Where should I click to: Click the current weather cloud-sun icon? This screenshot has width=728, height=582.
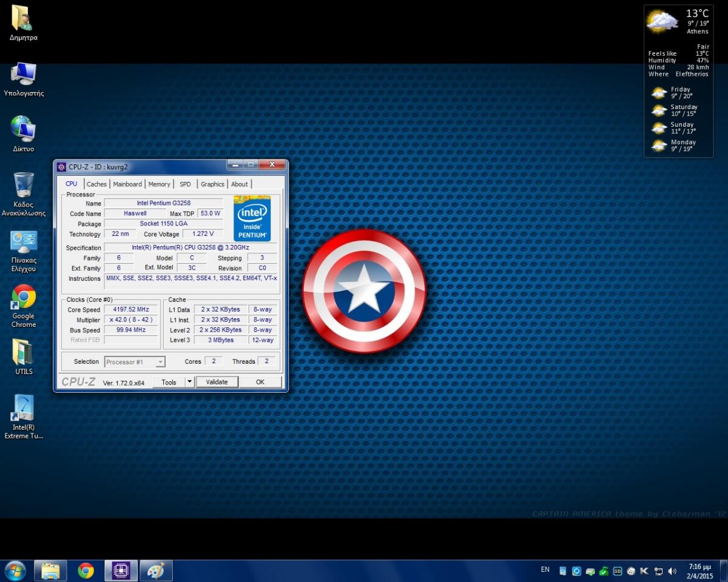click(662, 22)
